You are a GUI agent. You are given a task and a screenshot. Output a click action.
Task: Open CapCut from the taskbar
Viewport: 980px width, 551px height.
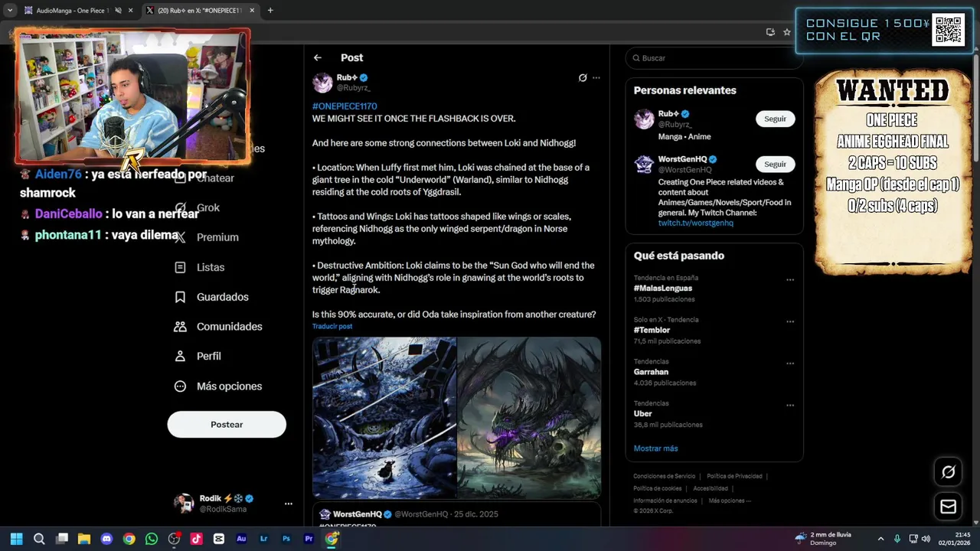219,539
